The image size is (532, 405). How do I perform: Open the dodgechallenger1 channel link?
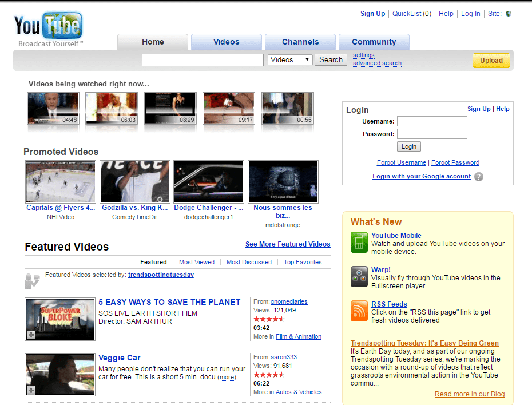[209, 217]
